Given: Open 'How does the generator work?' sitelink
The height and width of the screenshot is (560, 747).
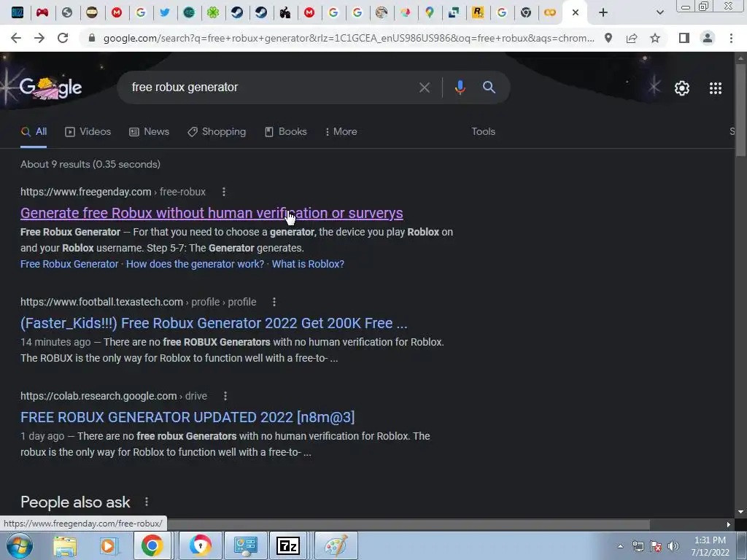Looking at the screenshot, I should [195, 264].
